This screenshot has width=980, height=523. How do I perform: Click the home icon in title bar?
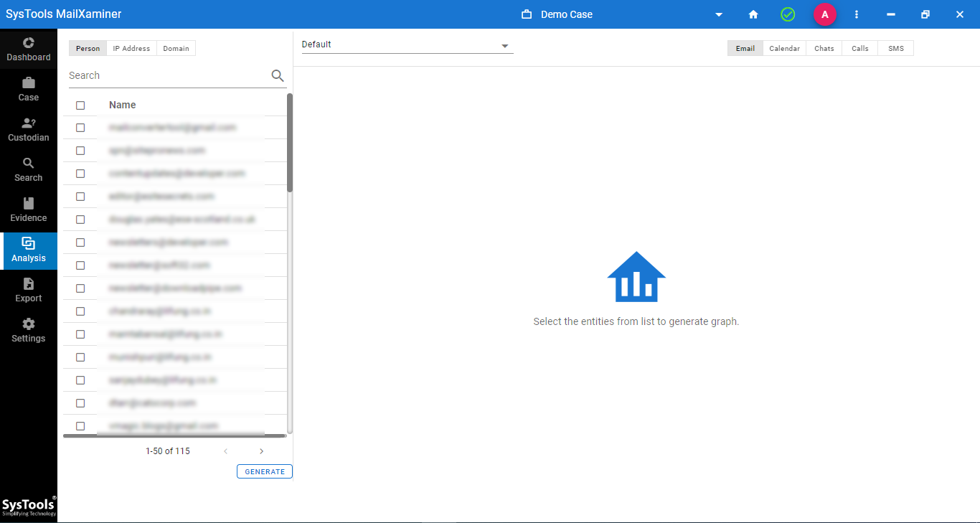click(x=753, y=14)
